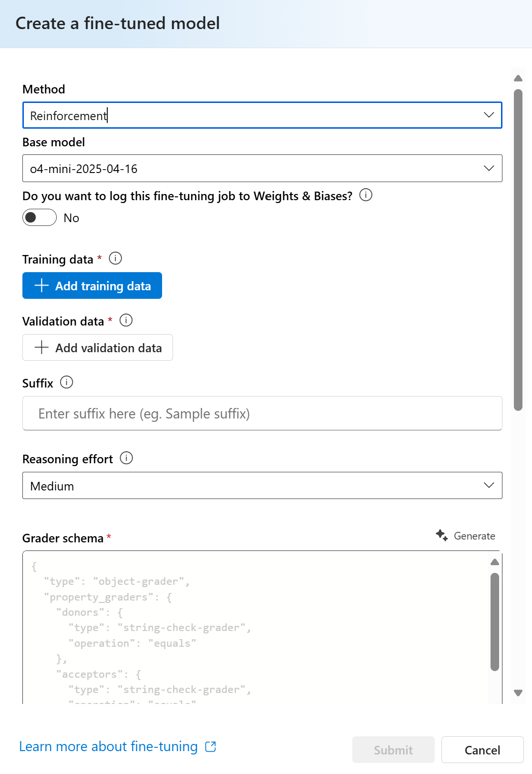Click the Suffix info icon
The image size is (532, 774).
coord(67,382)
